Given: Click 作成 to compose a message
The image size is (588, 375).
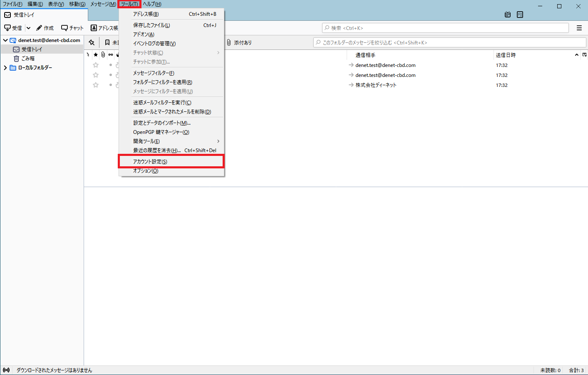Looking at the screenshot, I should coord(45,28).
